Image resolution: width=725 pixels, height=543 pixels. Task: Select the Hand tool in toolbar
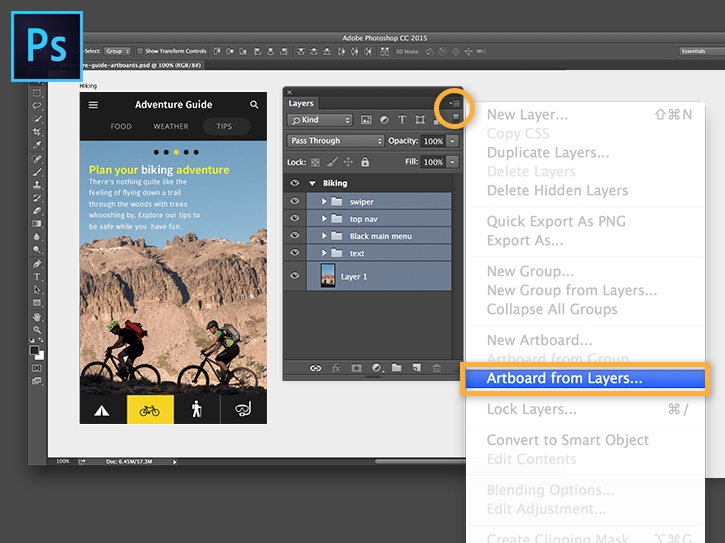[x=37, y=316]
